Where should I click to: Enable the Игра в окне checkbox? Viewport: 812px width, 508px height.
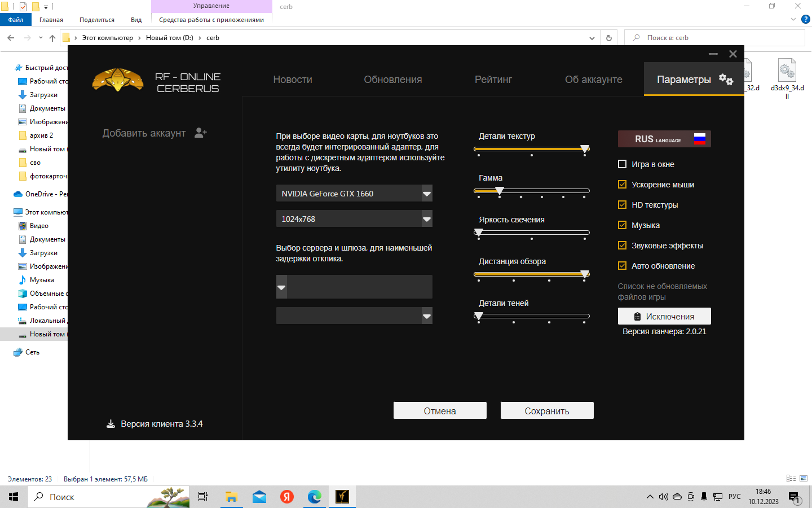point(623,164)
